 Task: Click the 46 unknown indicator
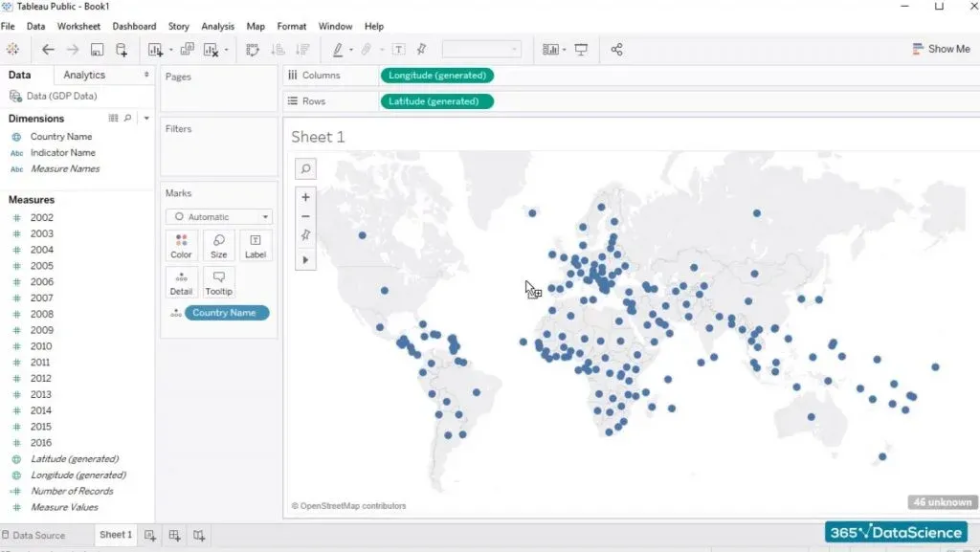tap(942, 501)
